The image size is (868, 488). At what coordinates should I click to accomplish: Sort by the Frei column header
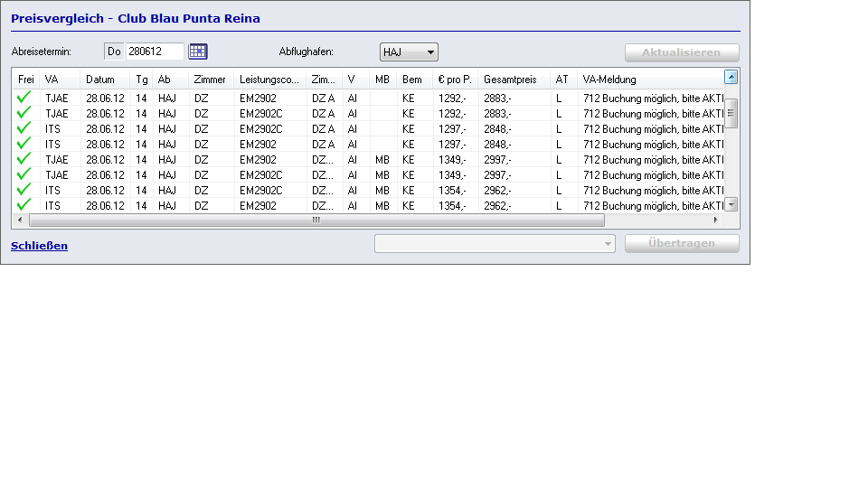coord(26,80)
